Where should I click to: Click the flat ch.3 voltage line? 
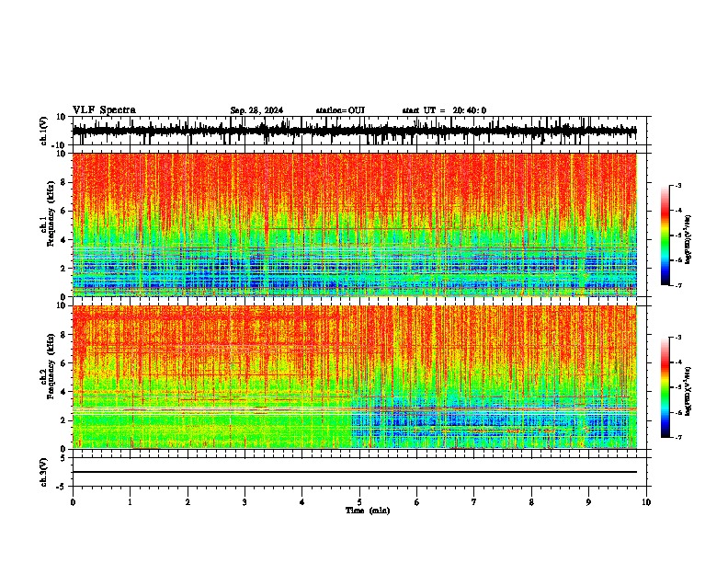point(354,472)
